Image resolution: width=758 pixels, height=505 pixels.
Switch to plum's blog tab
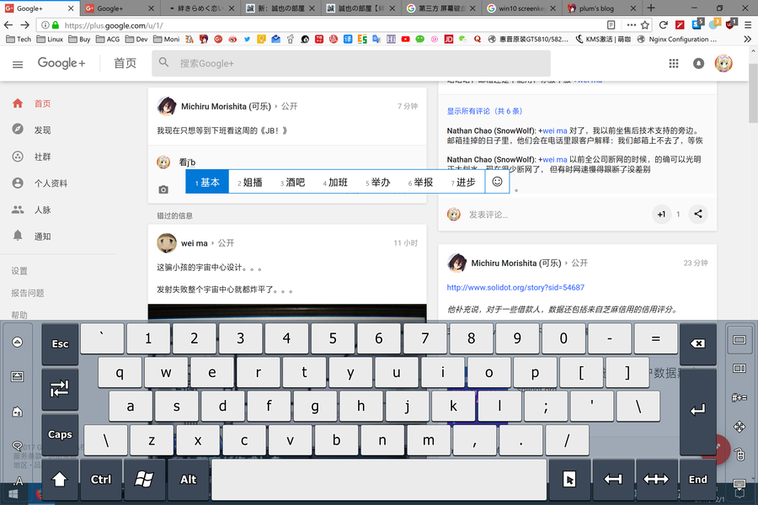click(601, 8)
